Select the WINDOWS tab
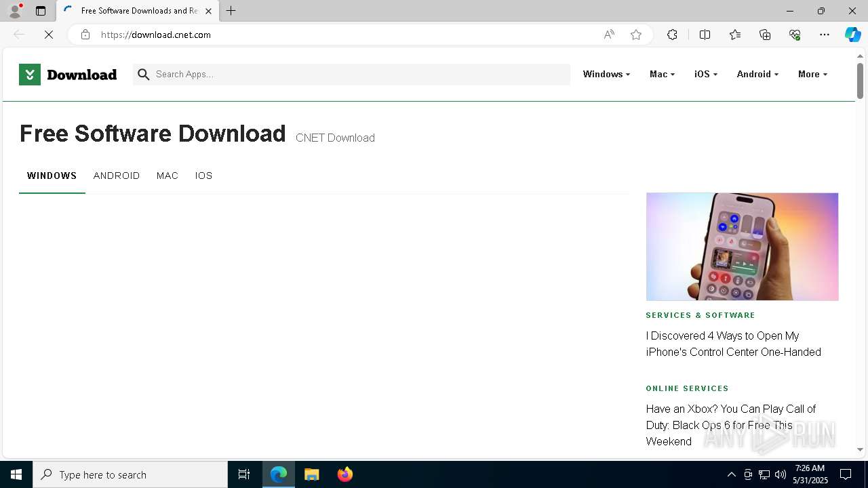The height and width of the screenshot is (488, 868). (x=52, y=176)
